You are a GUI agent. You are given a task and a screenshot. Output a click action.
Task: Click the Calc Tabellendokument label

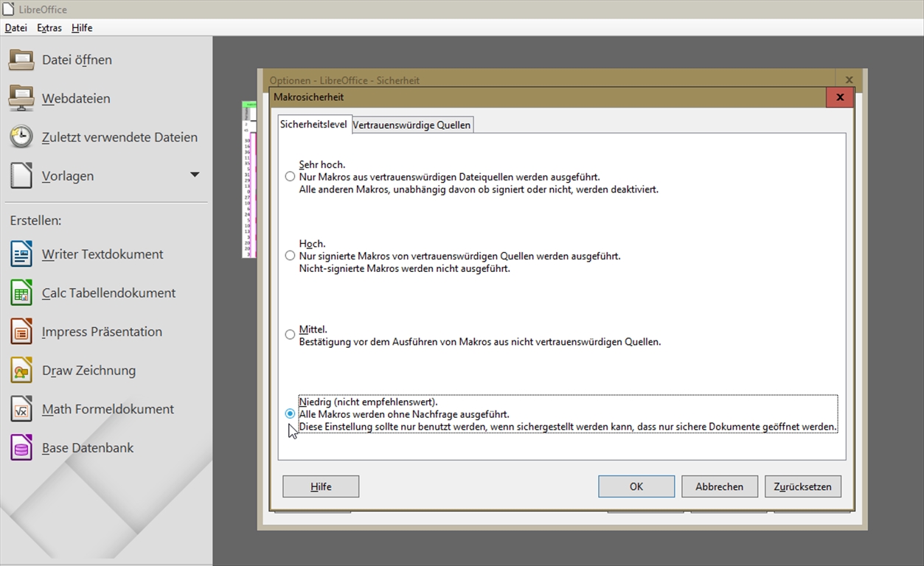(108, 293)
